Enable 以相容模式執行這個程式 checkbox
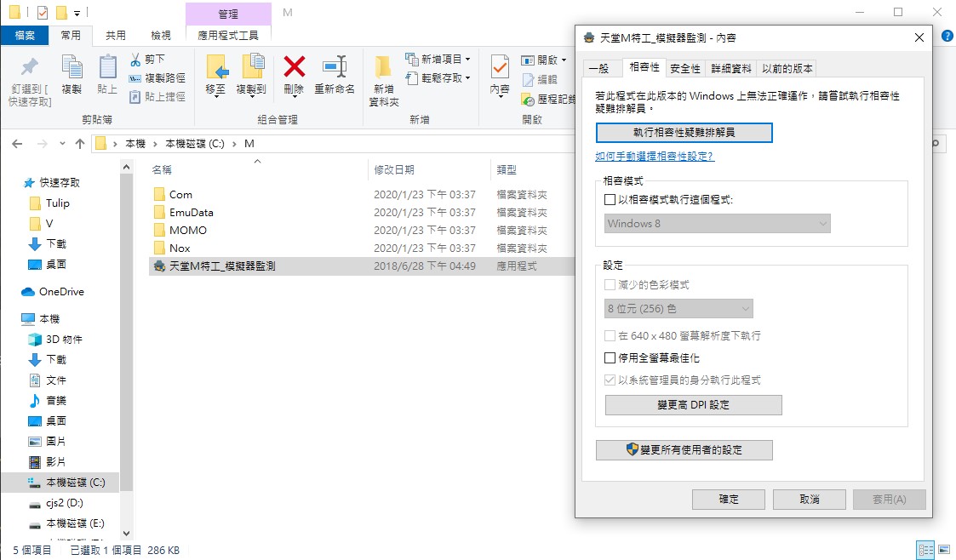 click(610, 200)
